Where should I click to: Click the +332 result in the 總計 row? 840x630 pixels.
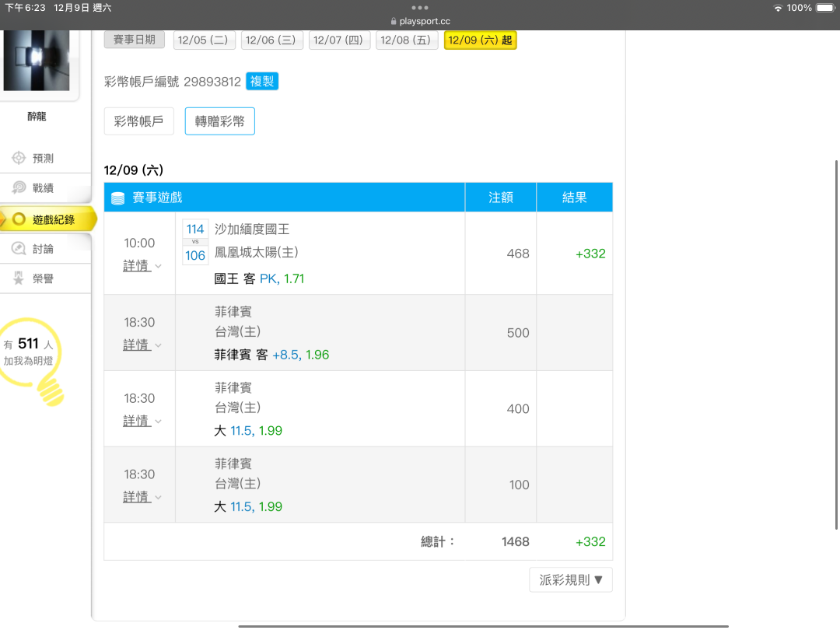tap(590, 541)
